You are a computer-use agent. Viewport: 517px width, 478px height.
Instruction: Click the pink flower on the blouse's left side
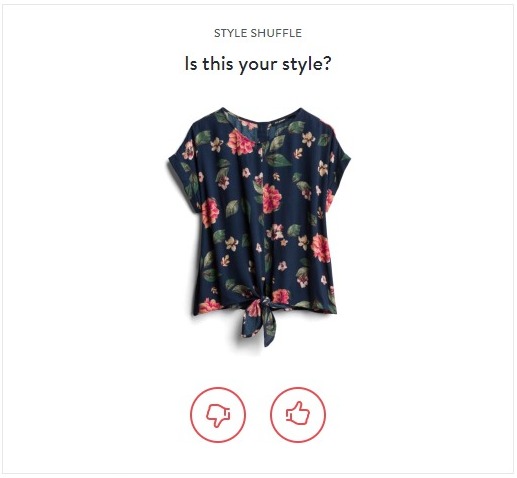point(210,213)
